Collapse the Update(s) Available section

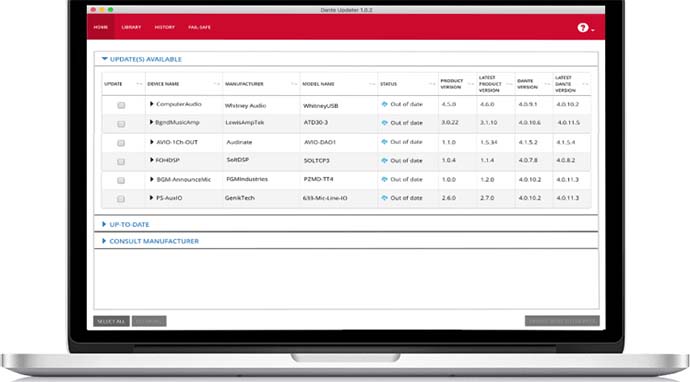tap(105, 59)
